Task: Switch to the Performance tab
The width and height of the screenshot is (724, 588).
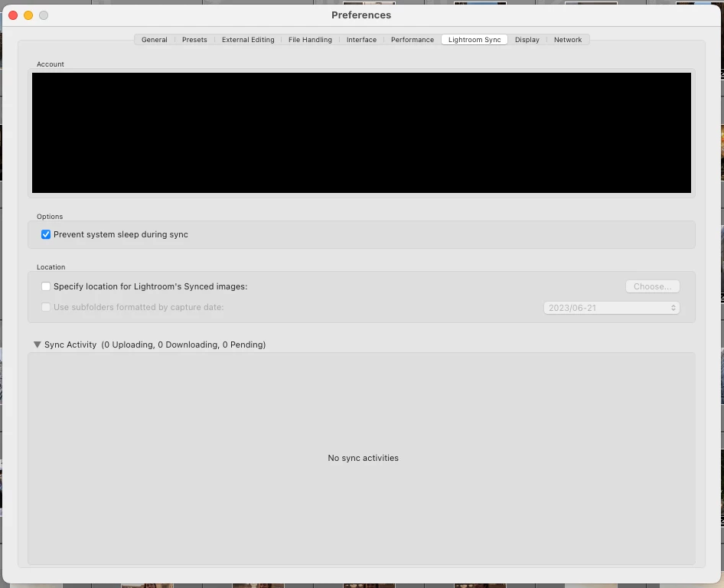Action: 413,40
